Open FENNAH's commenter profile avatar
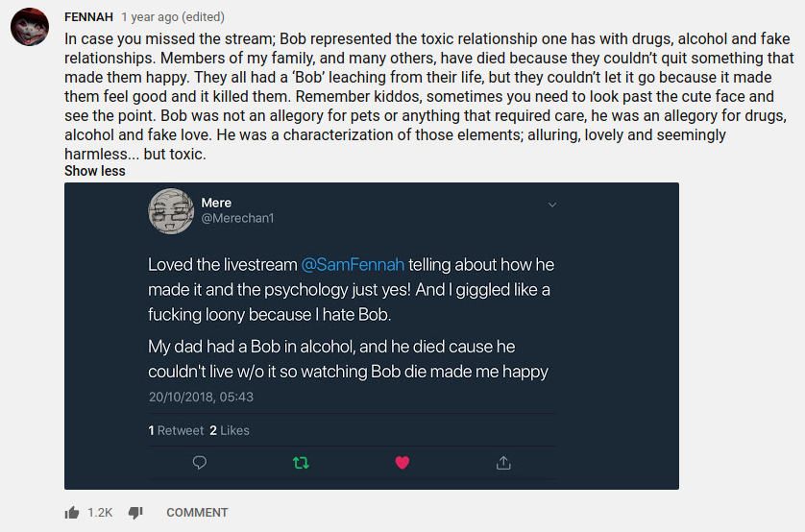Screen dimensions: 805x532 click(x=30, y=27)
